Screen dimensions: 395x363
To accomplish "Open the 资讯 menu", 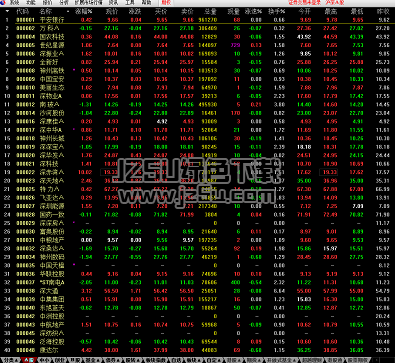I will pyautogui.click(x=113, y=2).
